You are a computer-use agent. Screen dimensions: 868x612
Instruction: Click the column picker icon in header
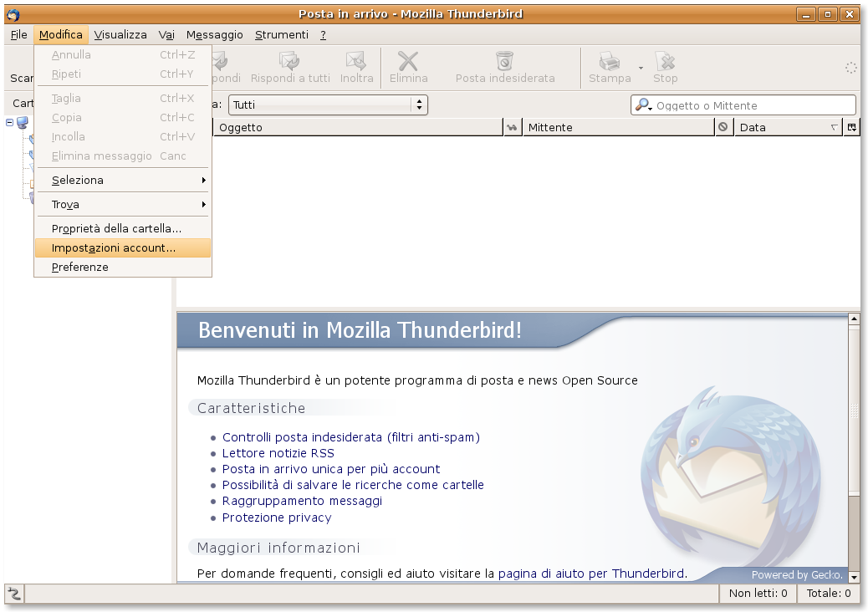[x=851, y=127]
